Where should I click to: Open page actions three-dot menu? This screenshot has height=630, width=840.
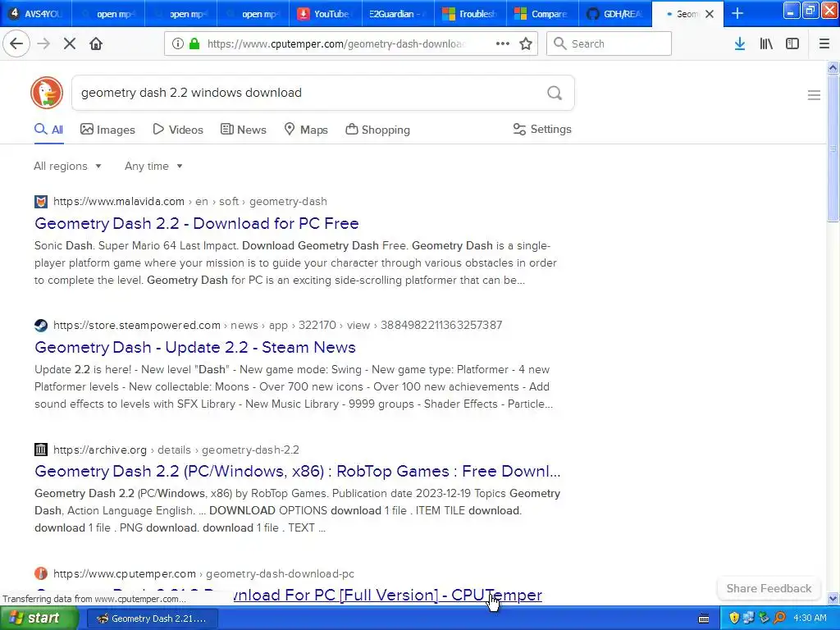pyautogui.click(x=503, y=43)
